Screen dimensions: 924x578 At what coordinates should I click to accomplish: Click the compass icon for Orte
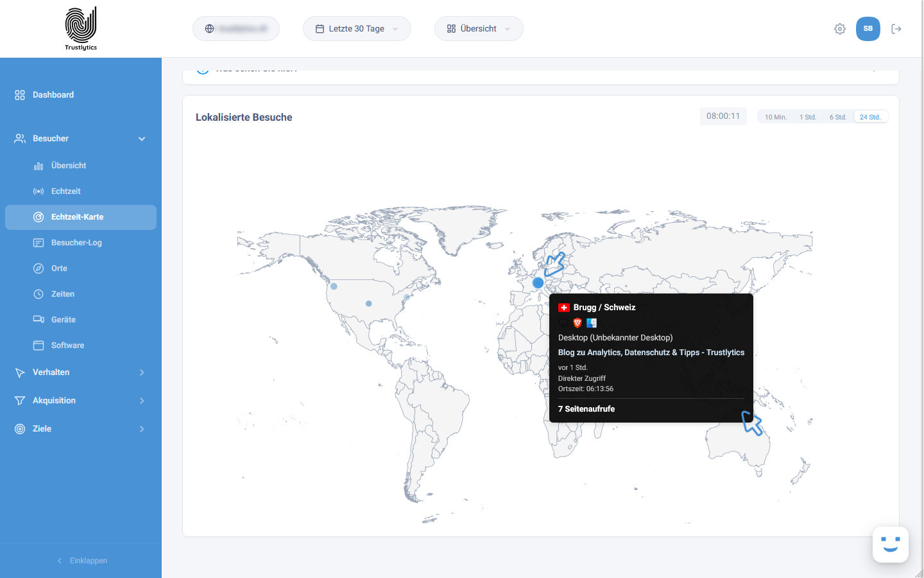(x=38, y=268)
